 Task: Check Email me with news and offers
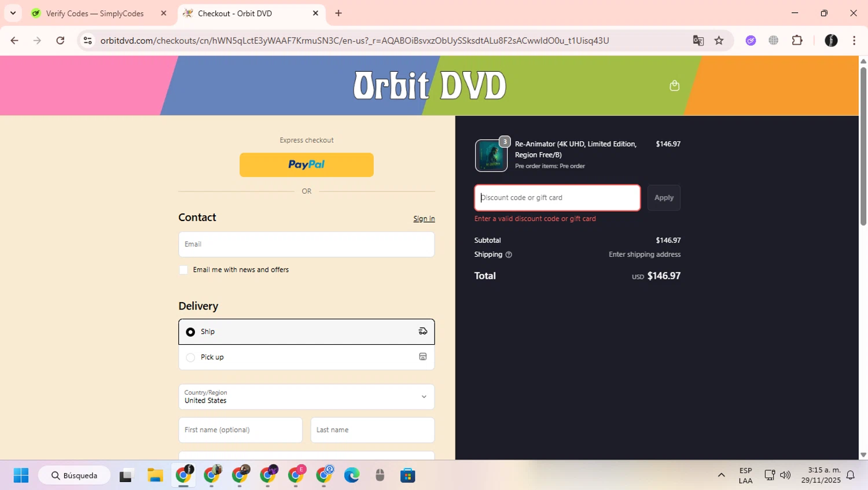coord(183,270)
